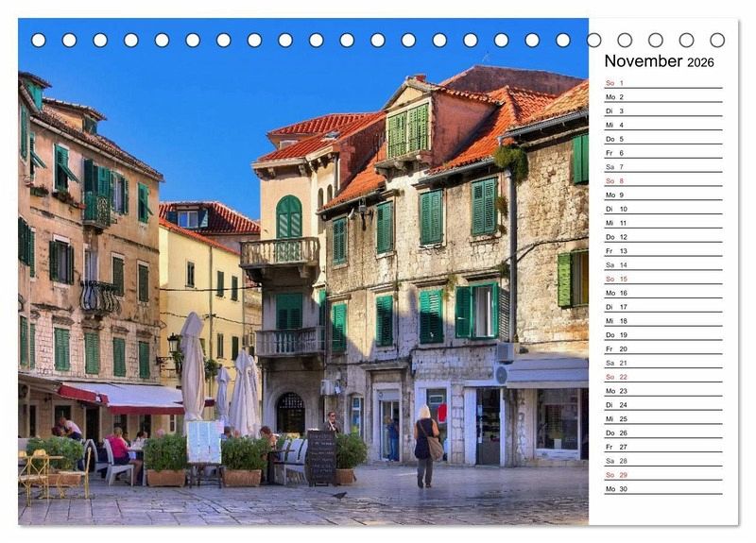This screenshot has width=756, height=543.
Task: Click the 'November' month heading
Action: (644, 61)
